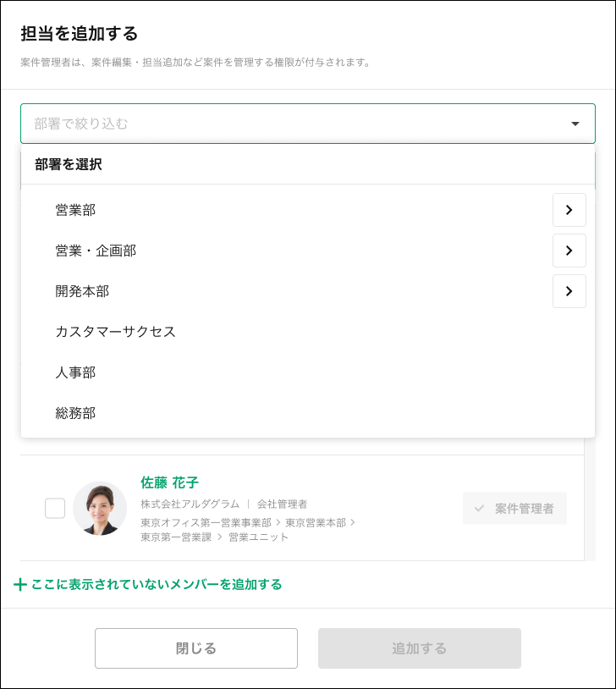The height and width of the screenshot is (689, 616).
Task: Select 人事部 from the department list
Action: click(75, 372)
